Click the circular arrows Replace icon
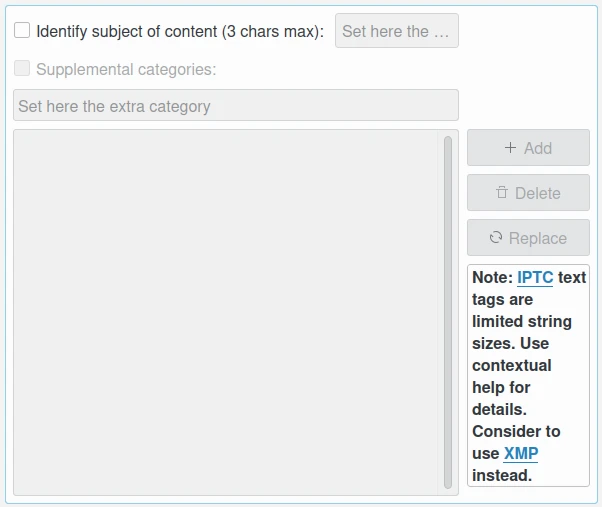The width and height of the screenshot is (602, 507). [495, 238]
